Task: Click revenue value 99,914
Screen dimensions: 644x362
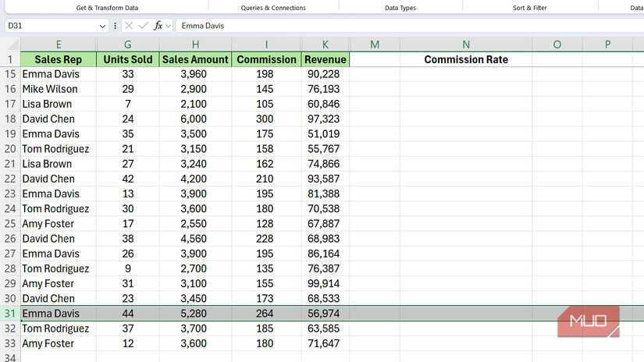Action: point(326,284)
